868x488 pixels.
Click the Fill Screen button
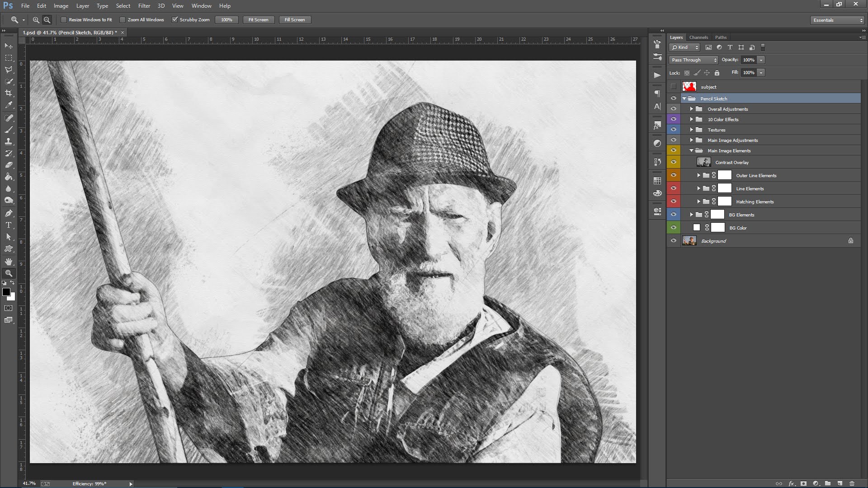click(295, 20)
